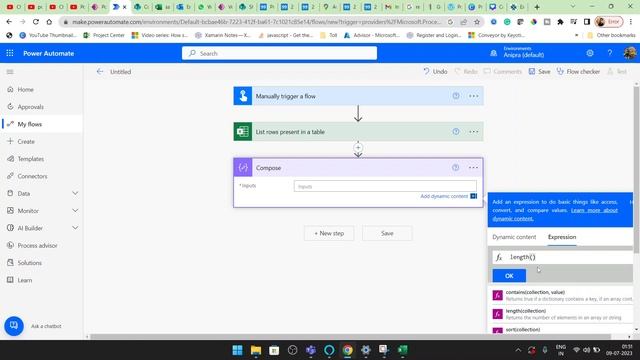The height and width of the screenshot is (360, 640).
Task: Click the Compose Inputs field
Action: (385, 186)
